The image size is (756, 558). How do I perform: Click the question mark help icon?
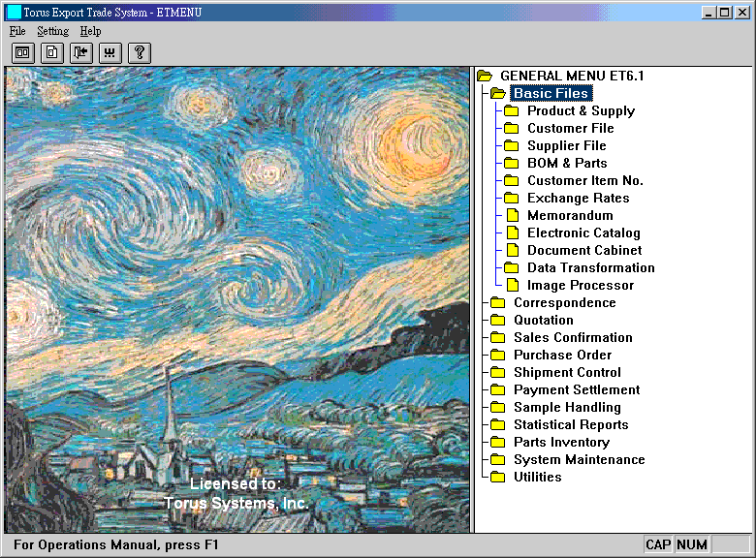pos(140,52)
